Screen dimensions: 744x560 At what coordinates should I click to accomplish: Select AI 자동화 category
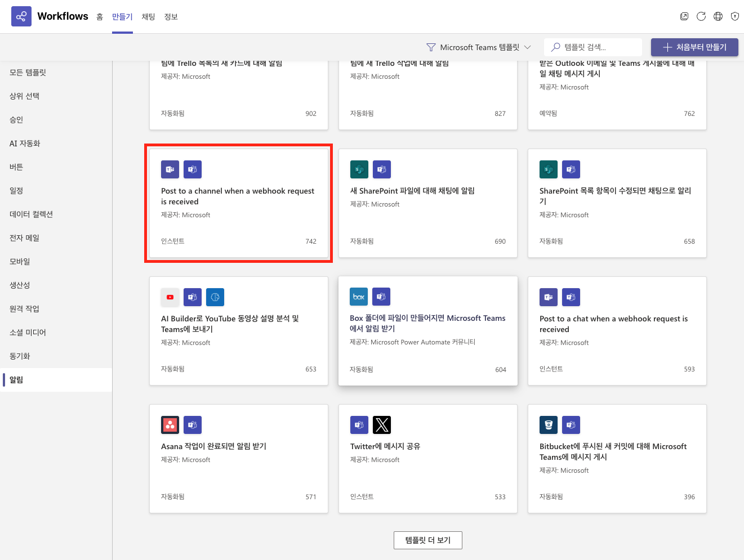[56, 144]
